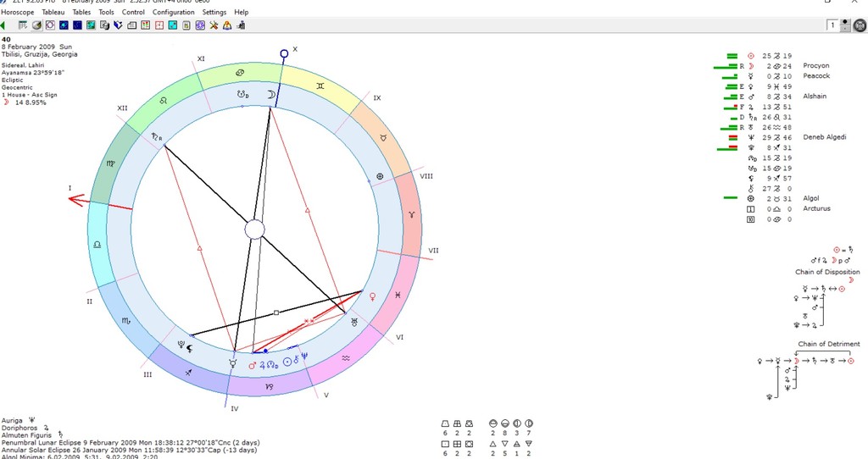Image resolution: width=868 pixels, height=459 pixels.
Task: Open the Settings menu
Action: click(214, 12)
